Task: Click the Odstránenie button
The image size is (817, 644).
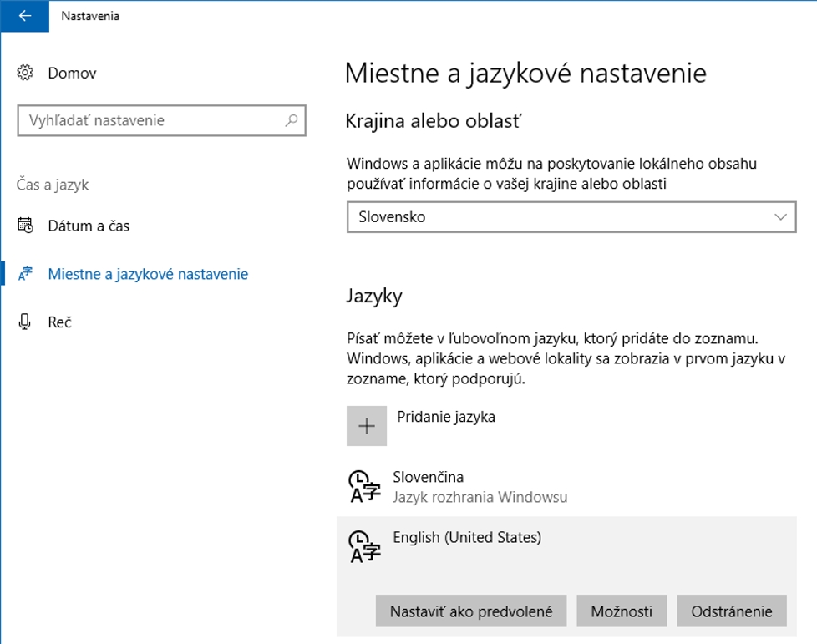Action: pyautogui.click(x=731, y=611)
